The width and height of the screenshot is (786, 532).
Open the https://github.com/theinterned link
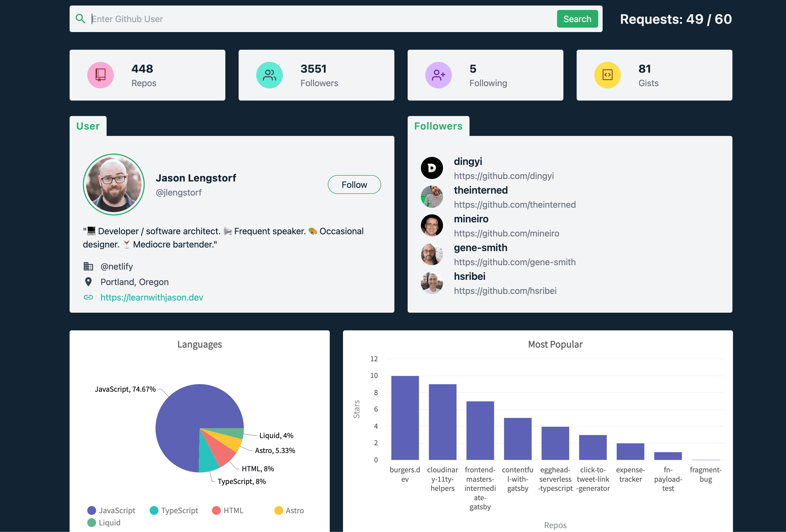(x=515, y=205)
